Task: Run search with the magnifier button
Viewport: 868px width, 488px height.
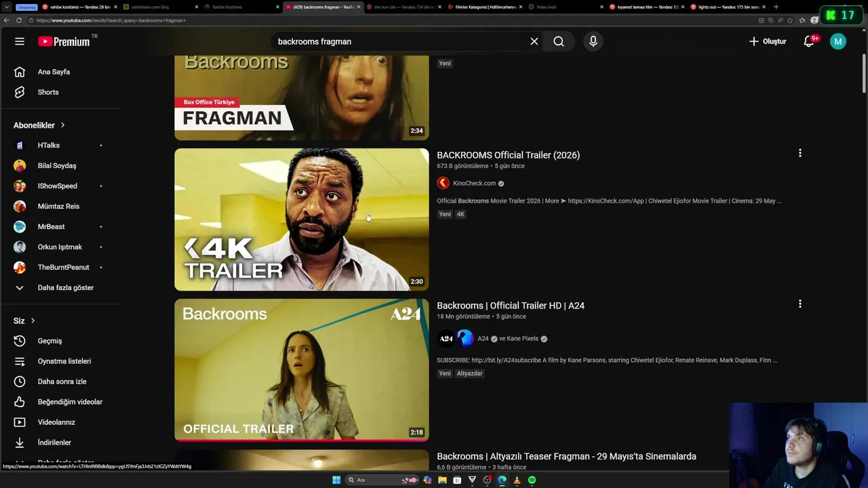Action: (559, 41)
